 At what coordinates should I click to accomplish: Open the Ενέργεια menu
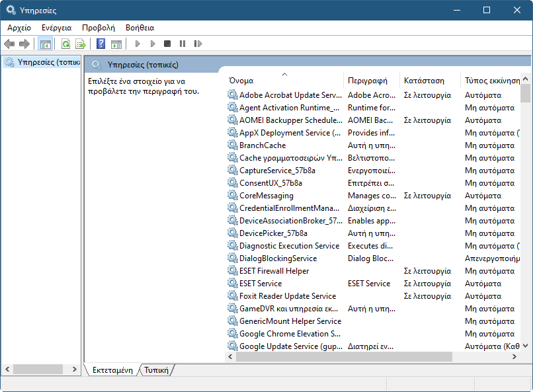tap(56, 28)
